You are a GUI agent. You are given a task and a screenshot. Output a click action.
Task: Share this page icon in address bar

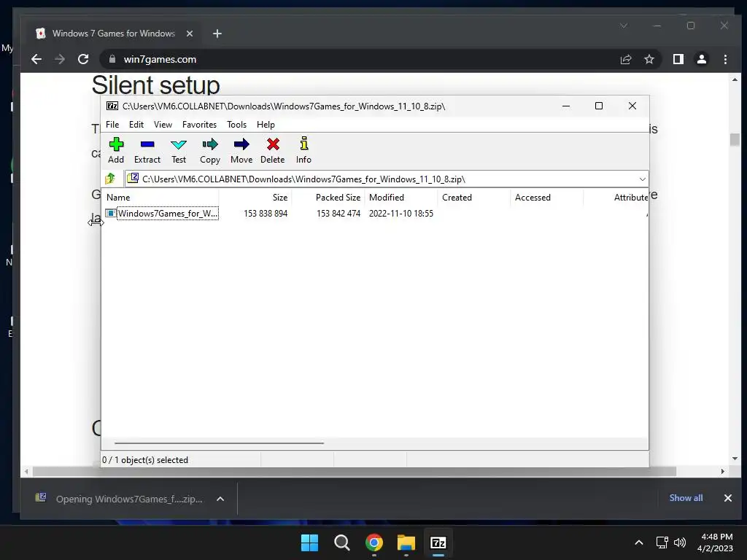625,59
